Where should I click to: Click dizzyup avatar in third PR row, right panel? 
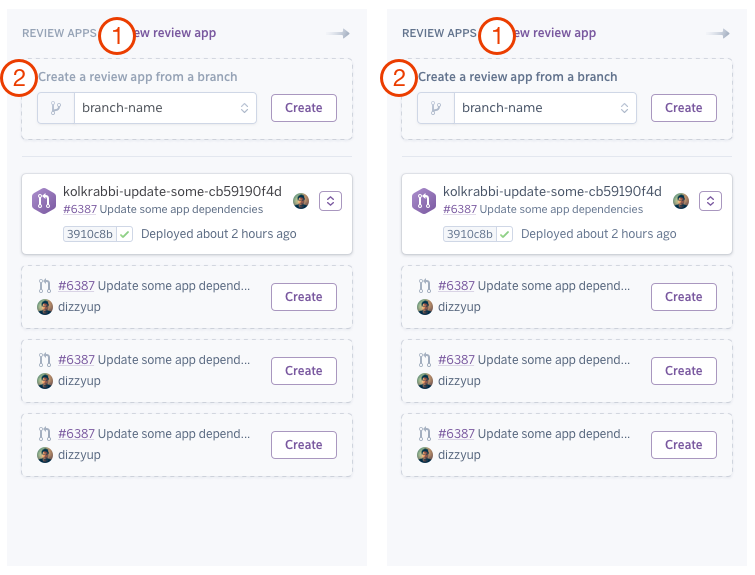tap(425, 455)
